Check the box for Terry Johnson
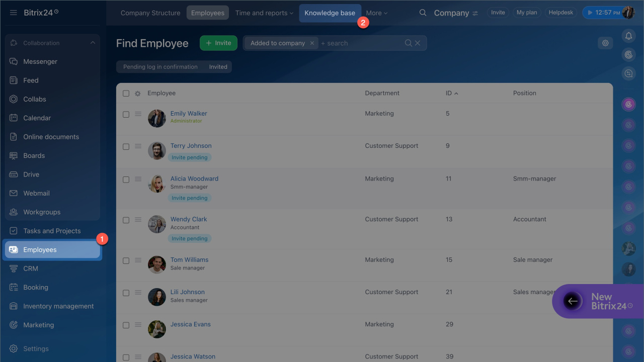 point(126,147)
